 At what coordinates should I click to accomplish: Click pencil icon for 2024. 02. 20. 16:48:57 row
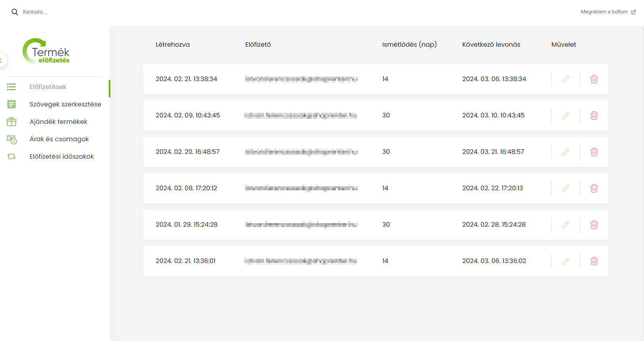(x=566, y=152)
